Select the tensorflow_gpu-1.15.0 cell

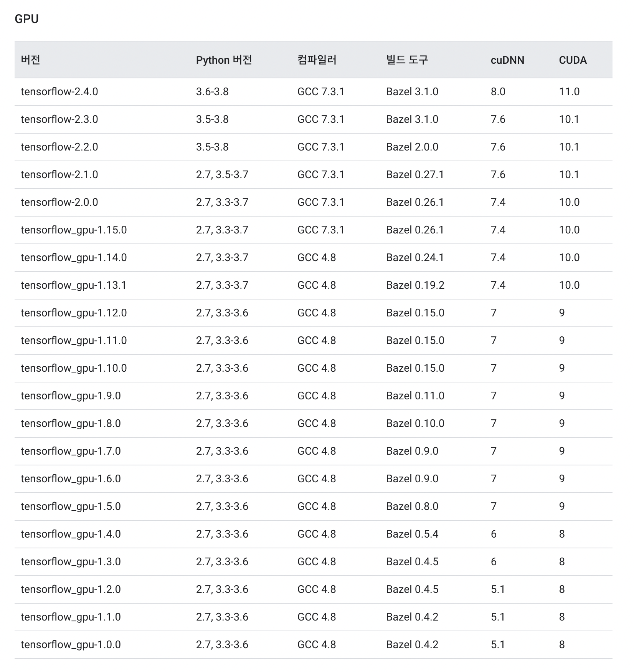coord(74,230)
